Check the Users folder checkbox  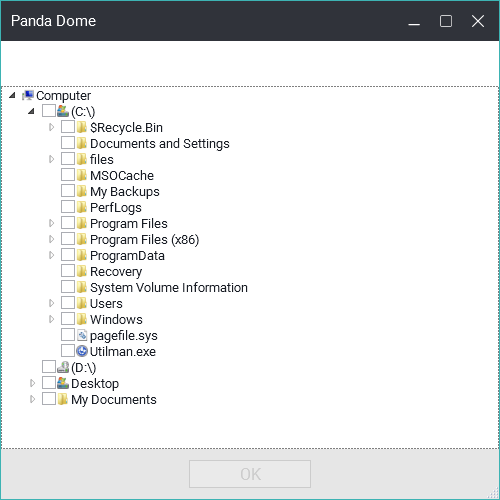point(68,303)
